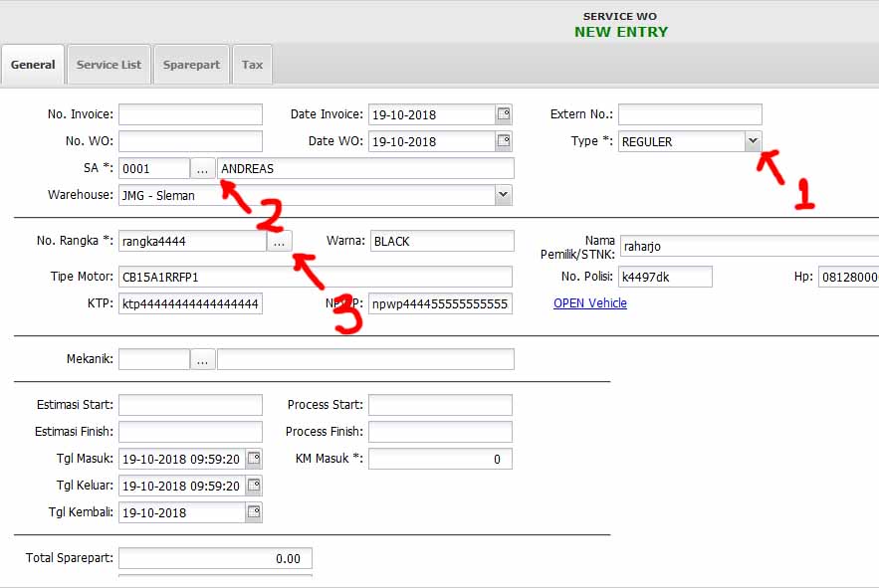Click the KM Masuk input field
Viewport: 879px width, 588px height.
coord(440,459)
